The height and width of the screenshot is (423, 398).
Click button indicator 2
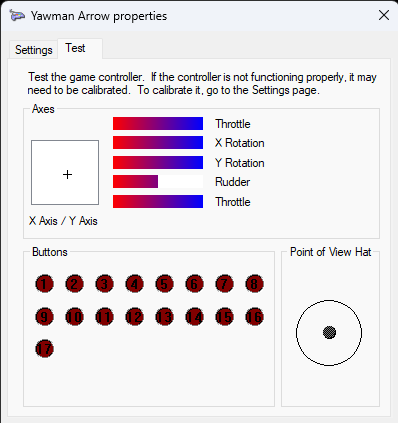point(74,284)
